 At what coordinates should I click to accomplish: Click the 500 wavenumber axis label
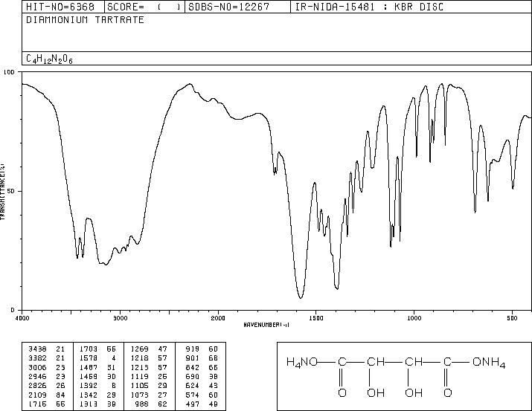pyautogui.click(x=513, y=318)
